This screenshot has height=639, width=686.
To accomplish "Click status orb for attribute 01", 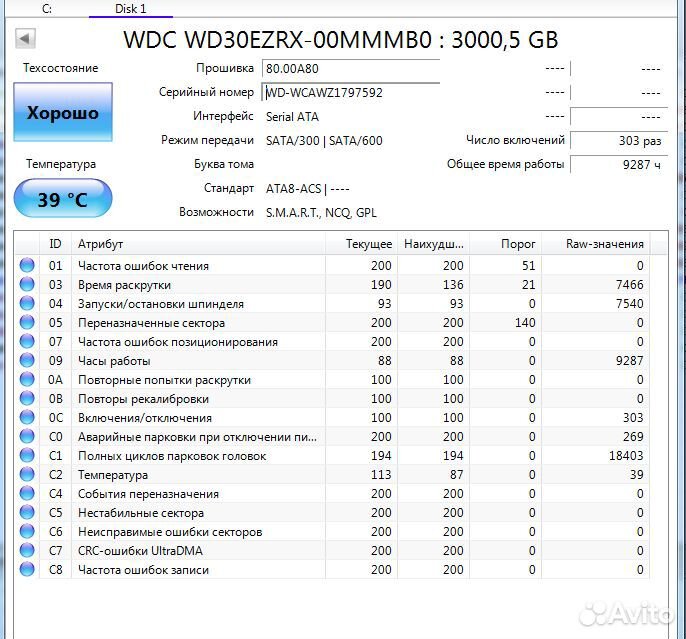I will pyautogui.click(x=27, y=265).
